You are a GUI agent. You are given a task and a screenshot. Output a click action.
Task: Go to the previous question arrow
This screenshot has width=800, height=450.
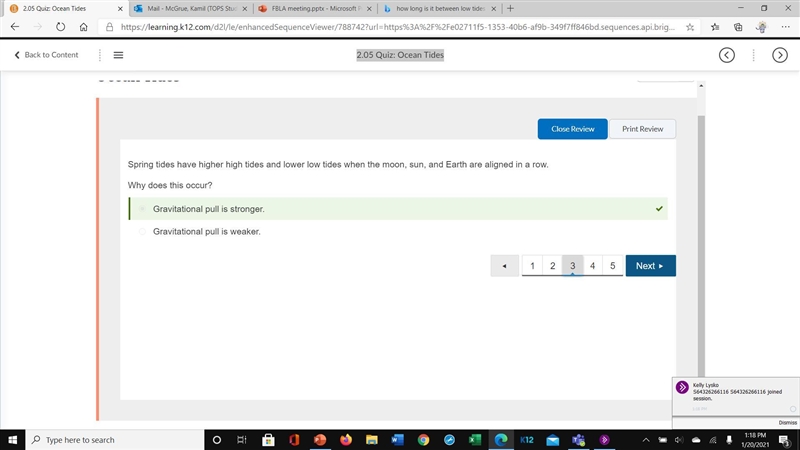tap(505, 266)
